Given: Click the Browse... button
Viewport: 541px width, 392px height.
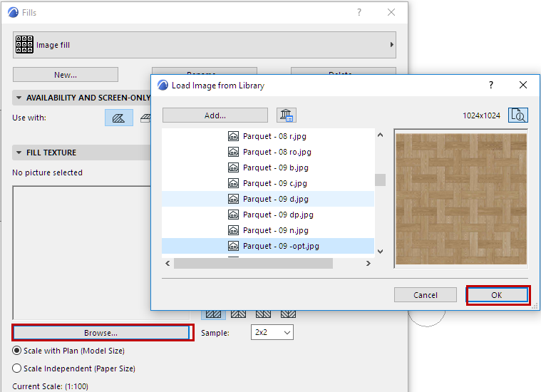Looking at the screenshot, I should tap(101, 333).
